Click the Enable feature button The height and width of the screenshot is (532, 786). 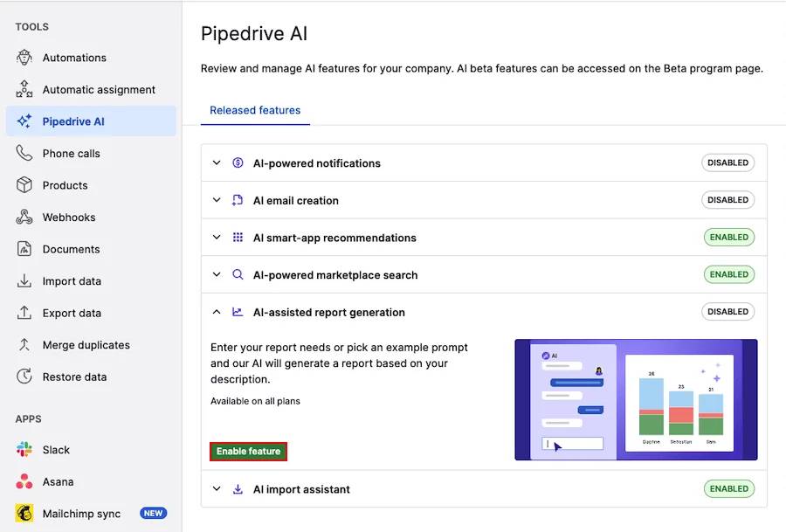point(248,451)
